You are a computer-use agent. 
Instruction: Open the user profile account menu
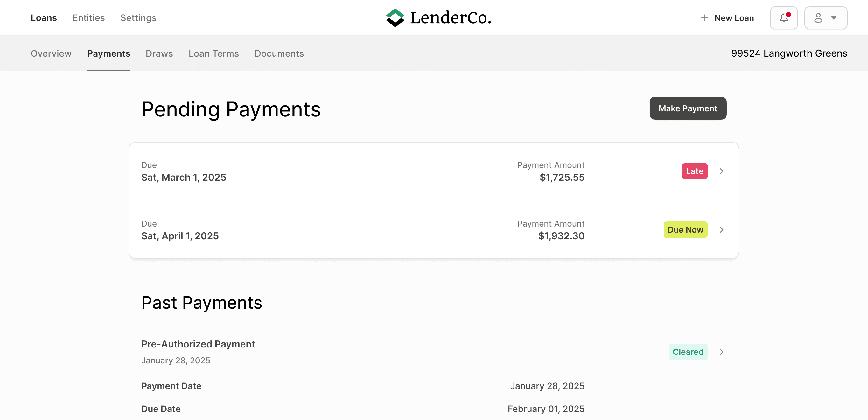[825, 18]
